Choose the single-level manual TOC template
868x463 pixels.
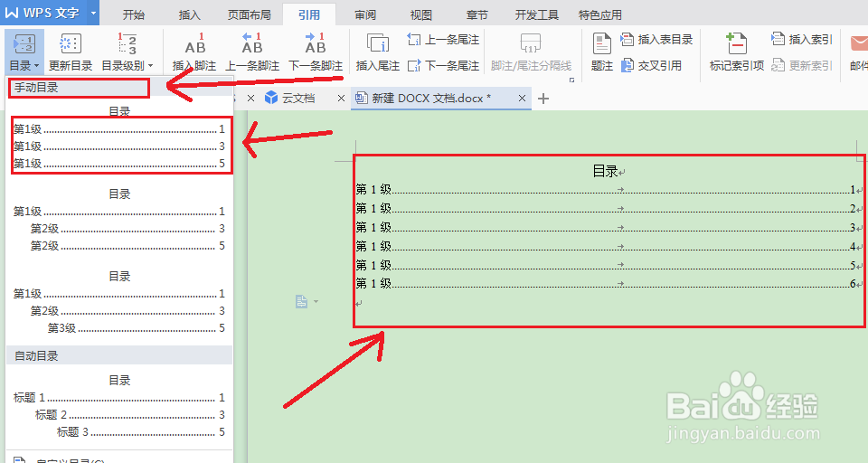pyautogui.click(x=119, y=138)
